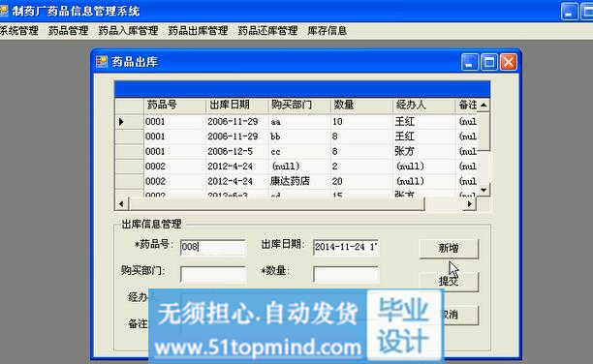Maximize the 药品出库 child window
The image size is (593, 364).
tap(488, 62)
